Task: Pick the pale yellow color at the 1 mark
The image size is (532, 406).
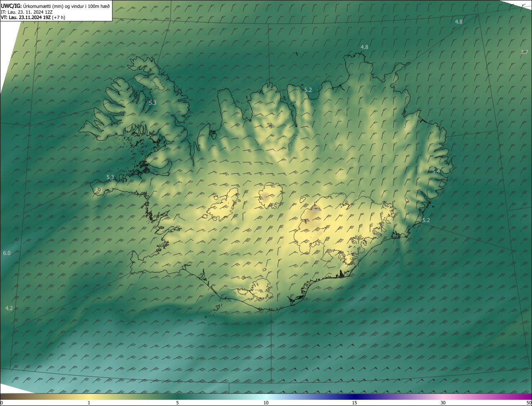Action: [x=89, y=396]
